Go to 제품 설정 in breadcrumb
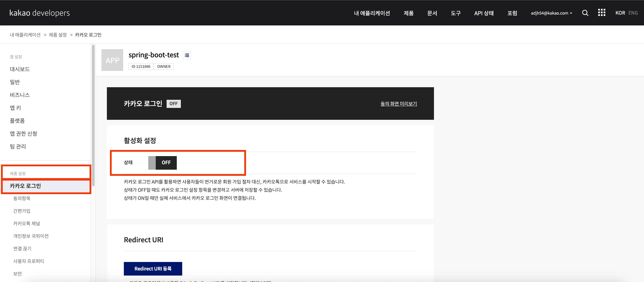This screenshot has width=644, height=282. coord(58,35)
